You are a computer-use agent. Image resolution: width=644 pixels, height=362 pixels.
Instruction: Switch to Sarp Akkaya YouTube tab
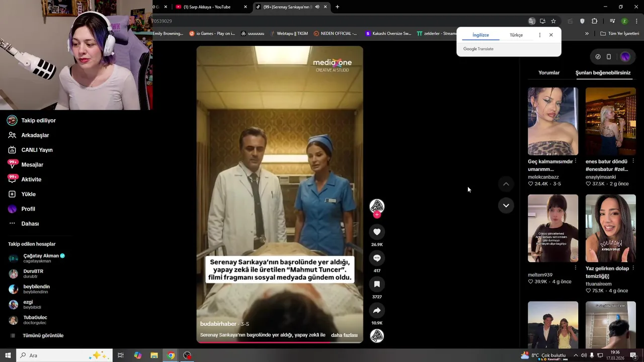207,7
